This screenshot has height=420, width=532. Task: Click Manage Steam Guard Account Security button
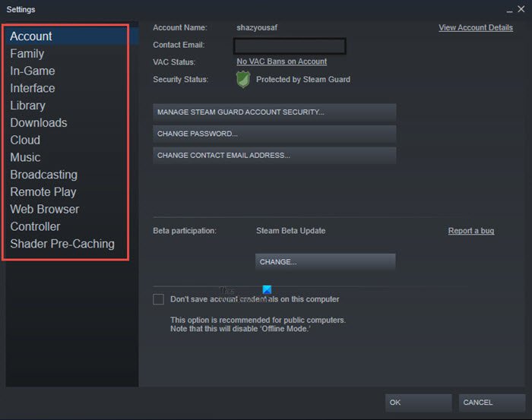point(274,112)
